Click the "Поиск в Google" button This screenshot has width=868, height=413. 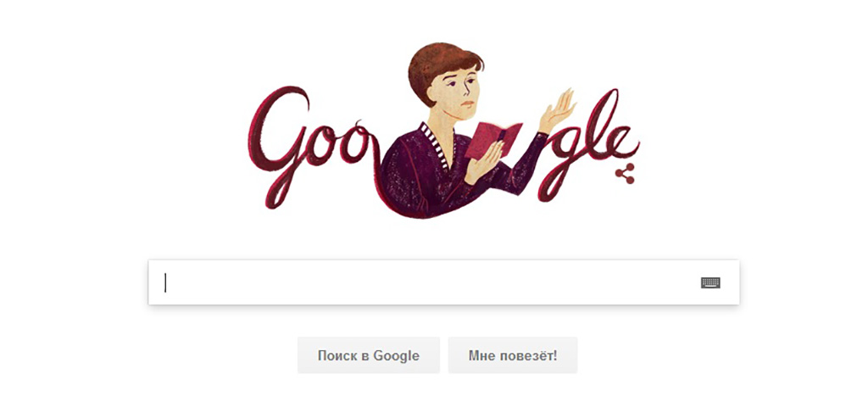tap(369, 354)
